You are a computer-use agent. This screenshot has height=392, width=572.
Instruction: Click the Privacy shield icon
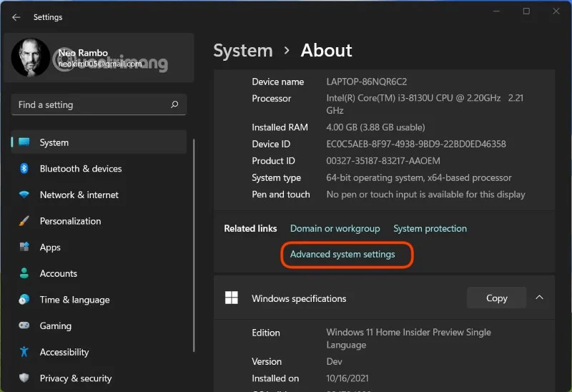tap(24, 378)
